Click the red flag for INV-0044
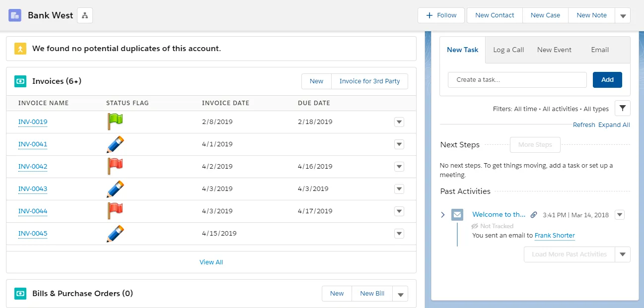The width and height of the screenshot is (644, 308). pyautogui.click(x=115, y=211)
